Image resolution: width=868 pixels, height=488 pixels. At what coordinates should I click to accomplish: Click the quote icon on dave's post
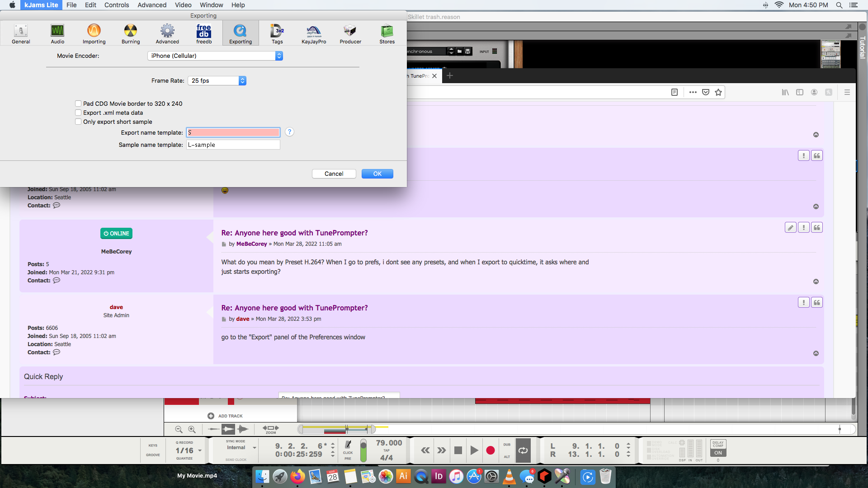tap(816, 303)
